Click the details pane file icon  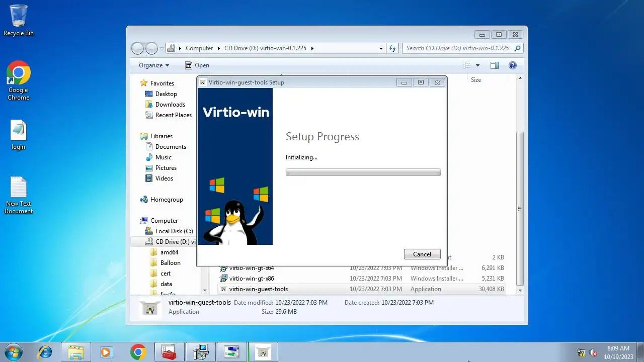coord(149,307)
